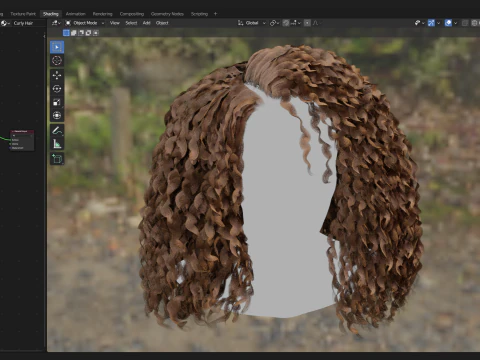Image resolution: width=480 pixels, height=360 pixels.
Task: Open the View menu
Action: click(x=115, y=23)
